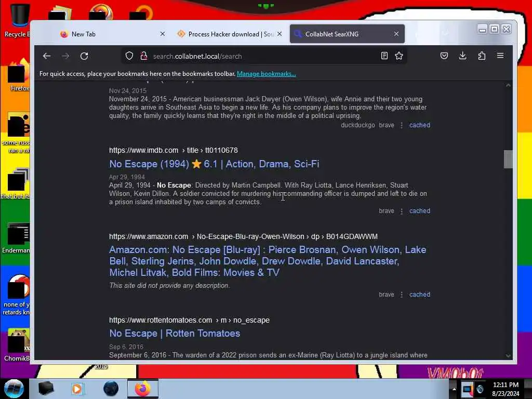Select the ChomikBox desktop icon
Viewport: 532px width, 399px height.
[17, 344]
